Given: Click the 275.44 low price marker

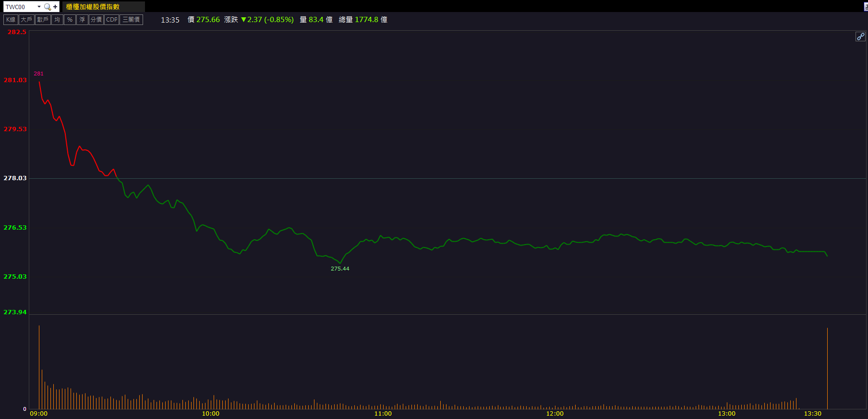Looking at the screenshot, I should point(340,269).
